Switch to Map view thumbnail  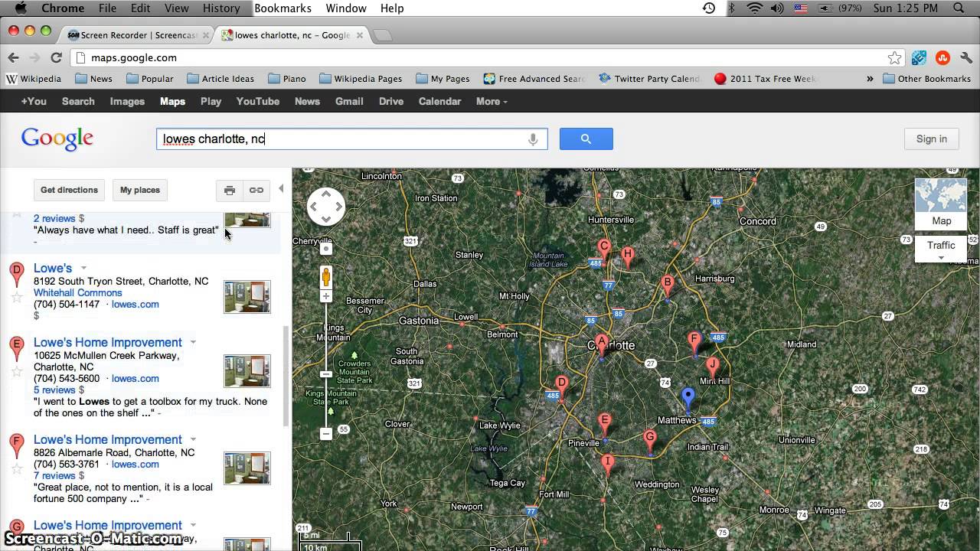pos(941,204)
